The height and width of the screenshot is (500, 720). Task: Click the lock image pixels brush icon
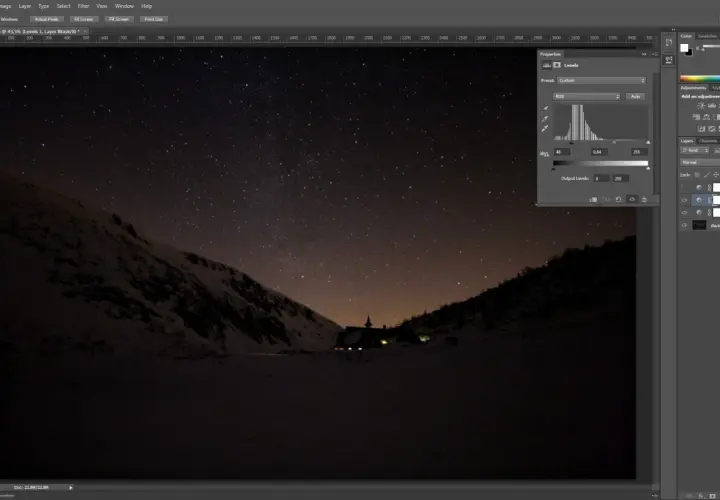[x=706, y=175]
